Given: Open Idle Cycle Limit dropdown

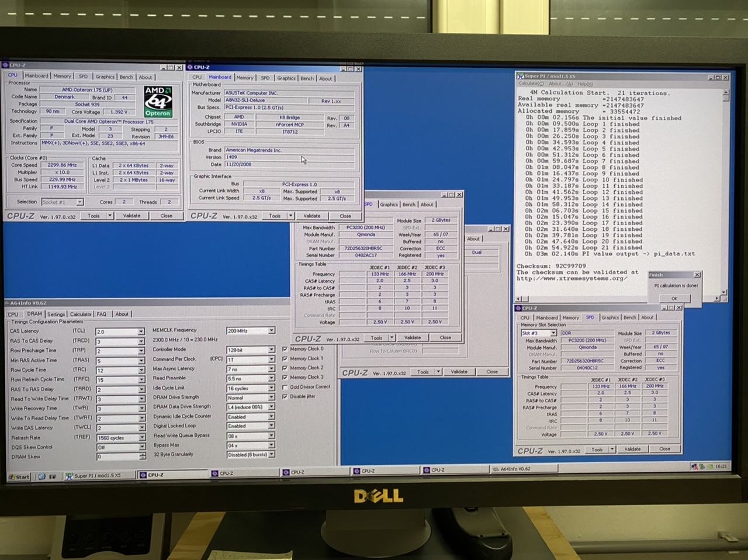Looking at the screenshot, I should coord(271,388).
